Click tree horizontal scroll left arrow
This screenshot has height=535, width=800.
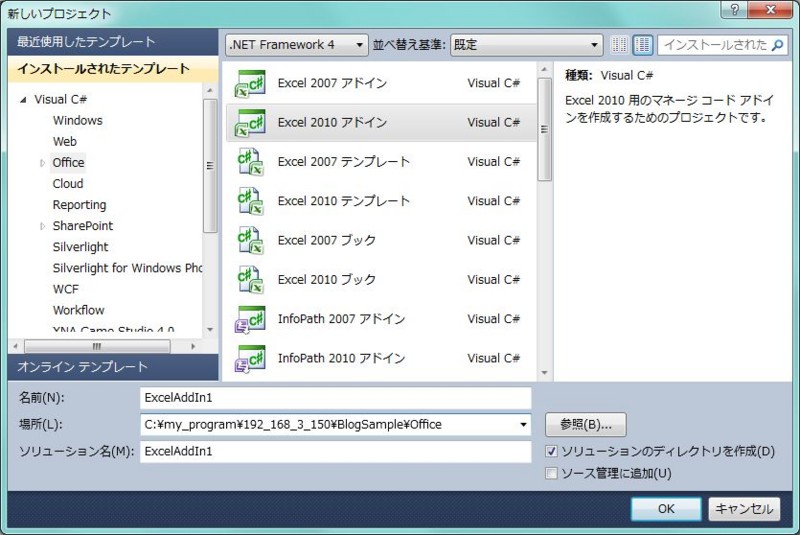16,346
